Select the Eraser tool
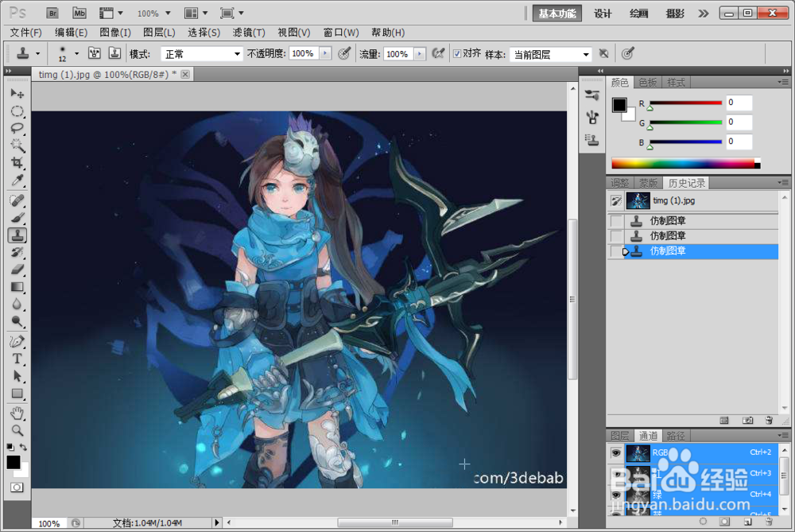 pos(17,270)
